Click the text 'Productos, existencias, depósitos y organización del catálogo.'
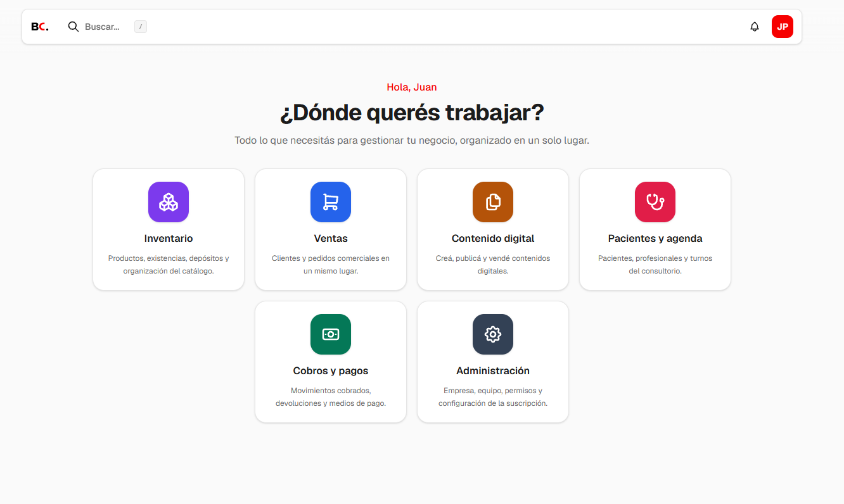This screenshot has height=504, width=844. (169, 265)
